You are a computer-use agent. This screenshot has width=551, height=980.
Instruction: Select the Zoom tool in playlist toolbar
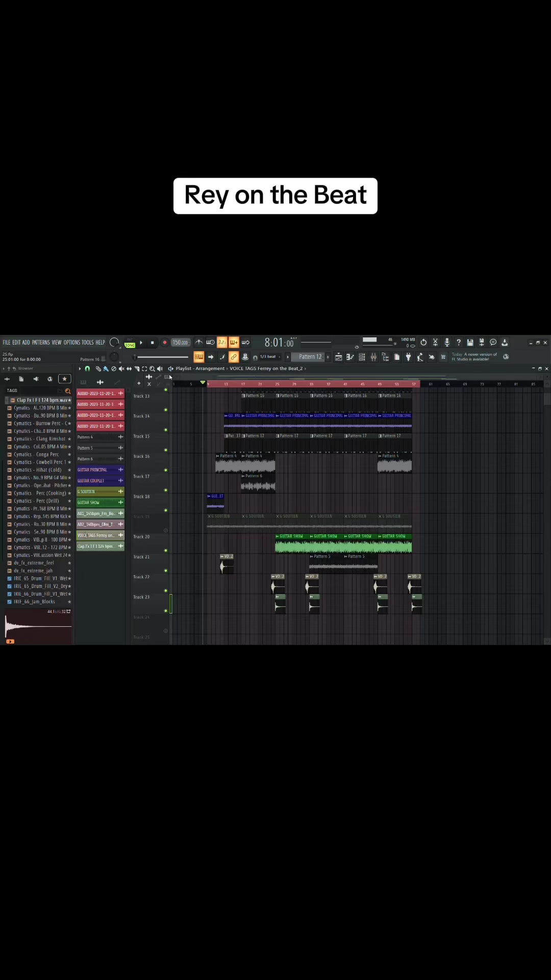pyautogui.click(x=152, y=369)
